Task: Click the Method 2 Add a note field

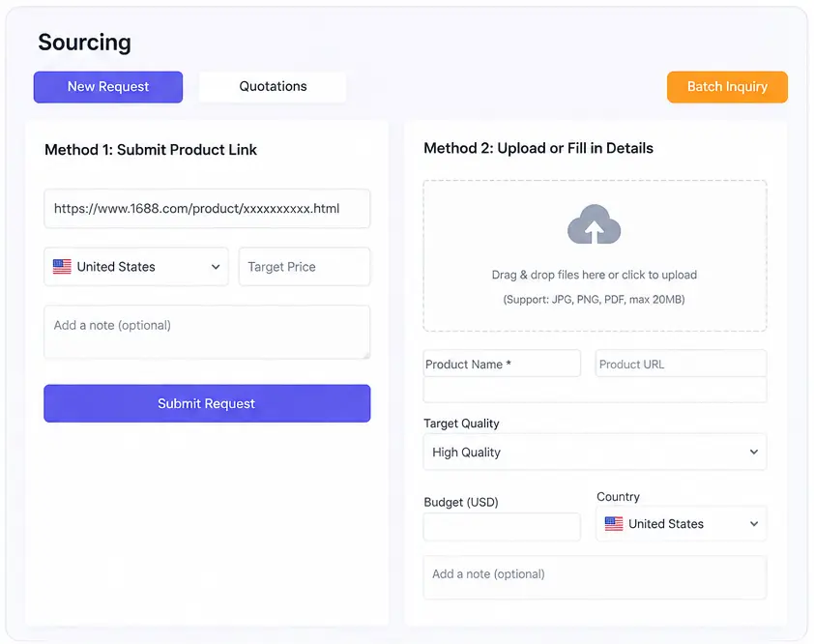Action: [595, 577]
